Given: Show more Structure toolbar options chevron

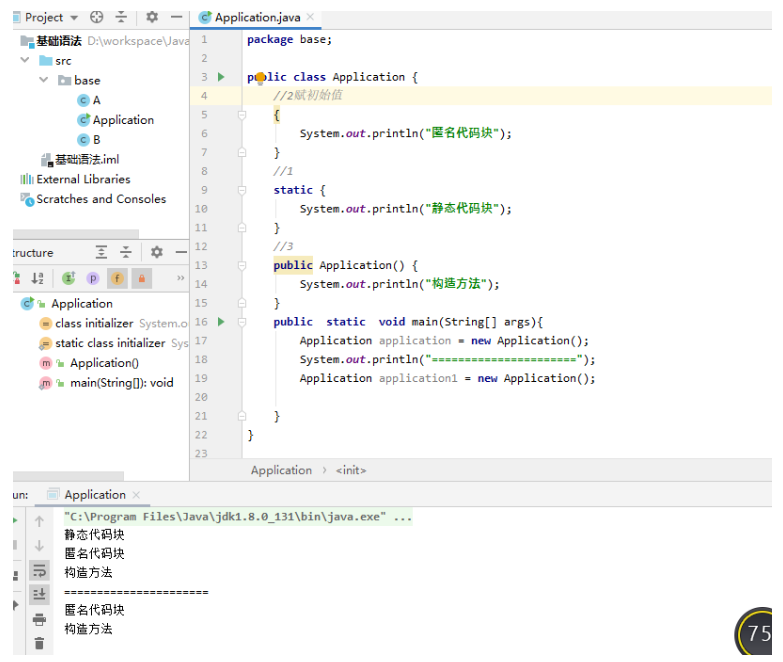Looking at the screenshot, I should coord(180,278).
